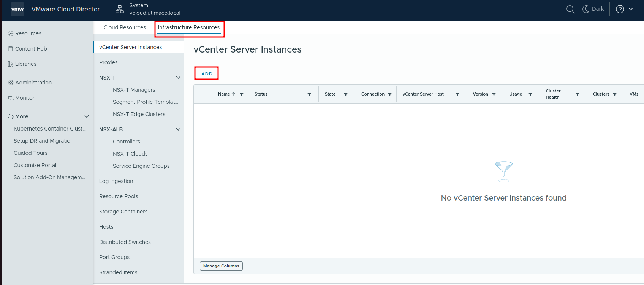The image size is (644, 285).
Task: Filter the Usage column
Action: (x=530, y=94)
